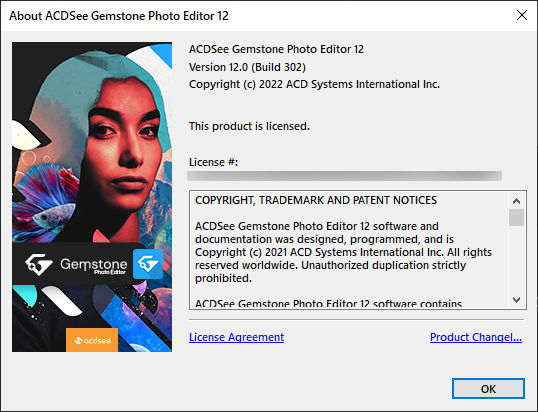This screenshot has width=538, height=412.
Task: Click the 'COPYRIGHT, TRADEMARK AND PATENT NOTICES' heading
Action: coord(316,200)
